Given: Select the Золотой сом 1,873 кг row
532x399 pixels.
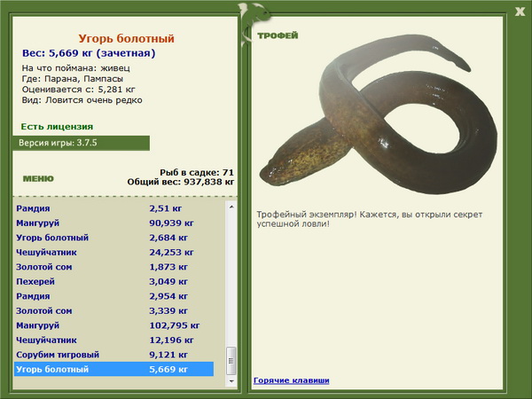Looking at the screenshot, I should click(x=114, y=267).
